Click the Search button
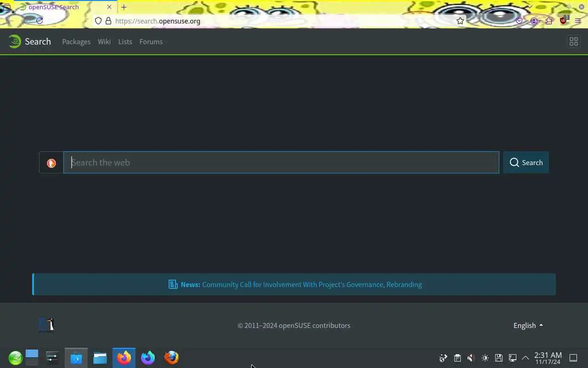 pos(526,162)
